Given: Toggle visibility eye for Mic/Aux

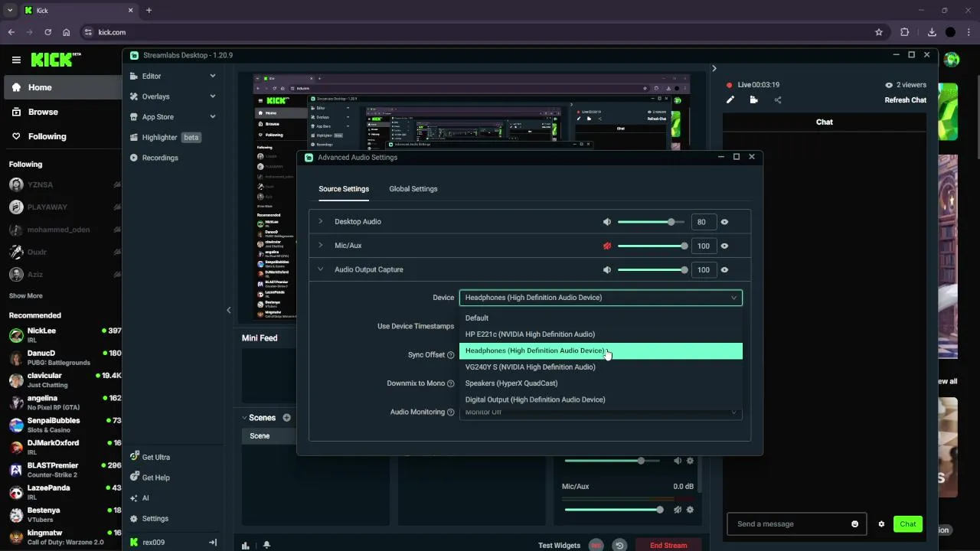Looking at the screenshot, I should [724, 246].
